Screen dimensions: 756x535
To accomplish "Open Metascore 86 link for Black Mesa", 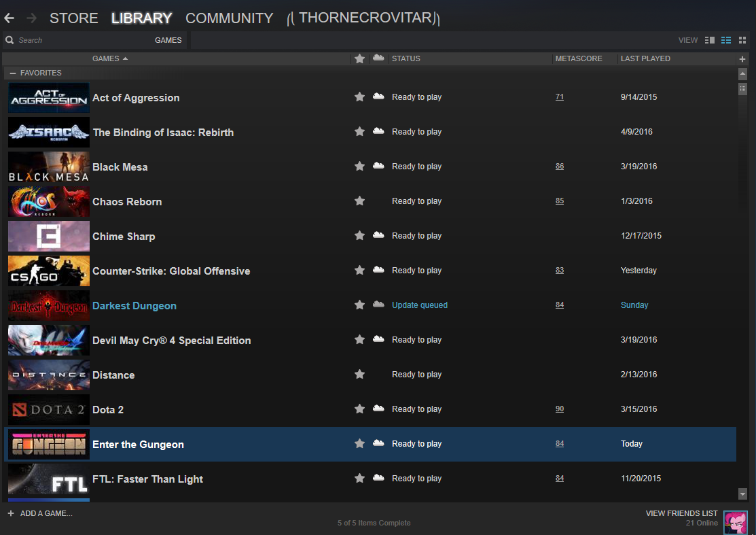I will (x=559, y=167).
